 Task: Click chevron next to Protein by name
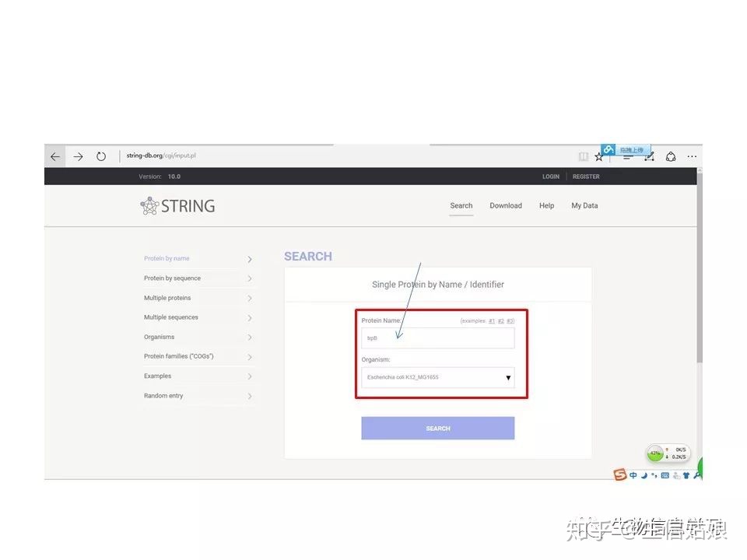(250, 259)
